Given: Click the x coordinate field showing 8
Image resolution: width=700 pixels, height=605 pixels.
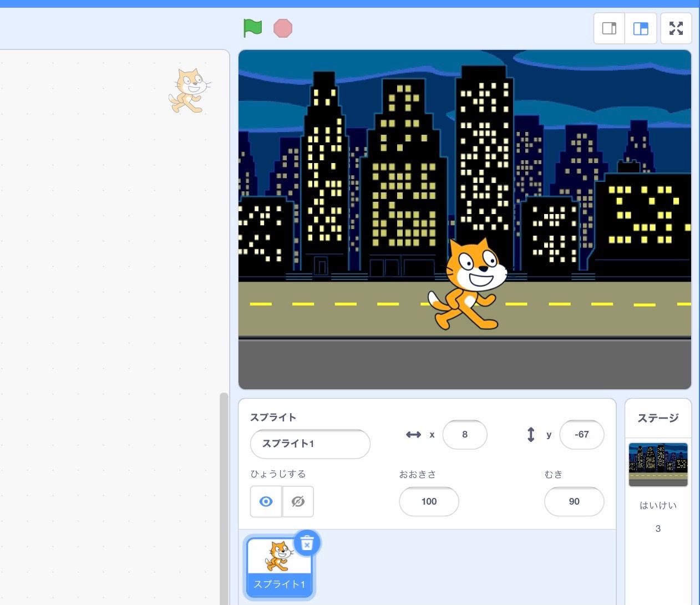Looking at the screenshot, I should coord(465,435).
